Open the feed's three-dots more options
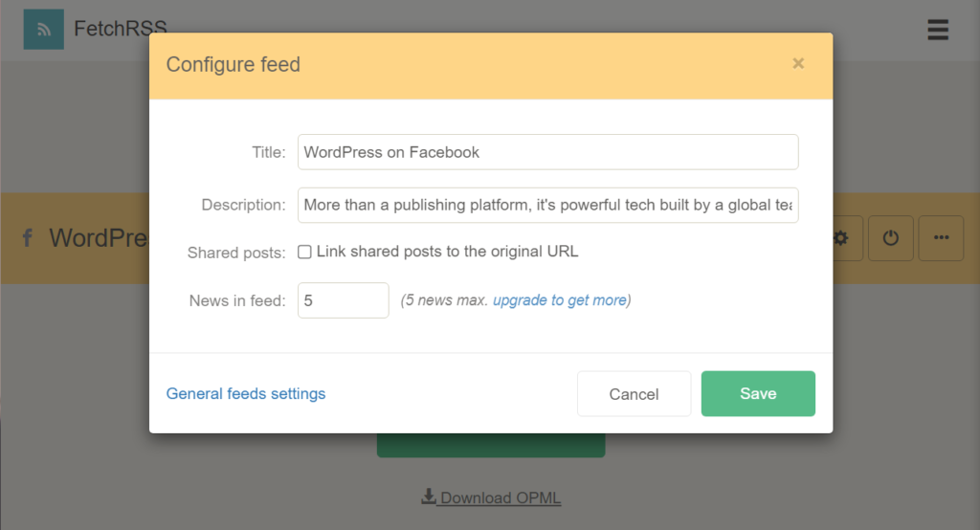The height and width of the screenshot is (530, 980). point(942,238)
